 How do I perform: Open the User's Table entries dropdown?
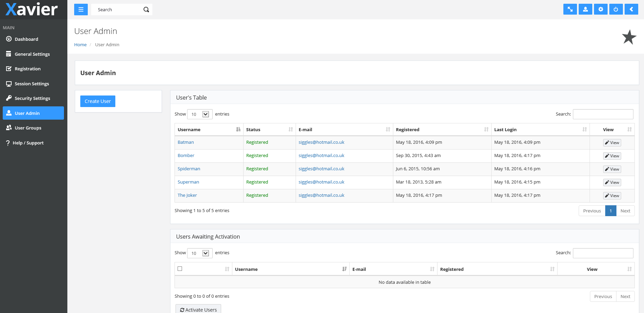(200, 114)
